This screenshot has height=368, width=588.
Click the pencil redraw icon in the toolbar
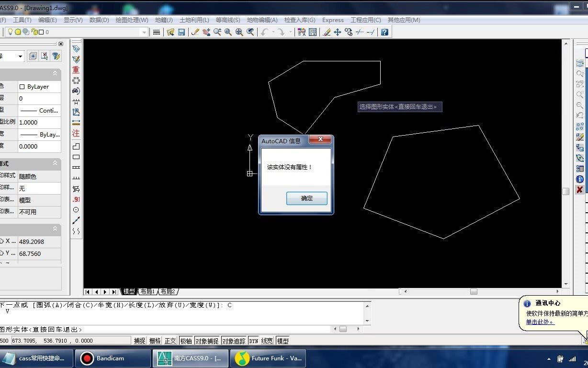(195, 32)
